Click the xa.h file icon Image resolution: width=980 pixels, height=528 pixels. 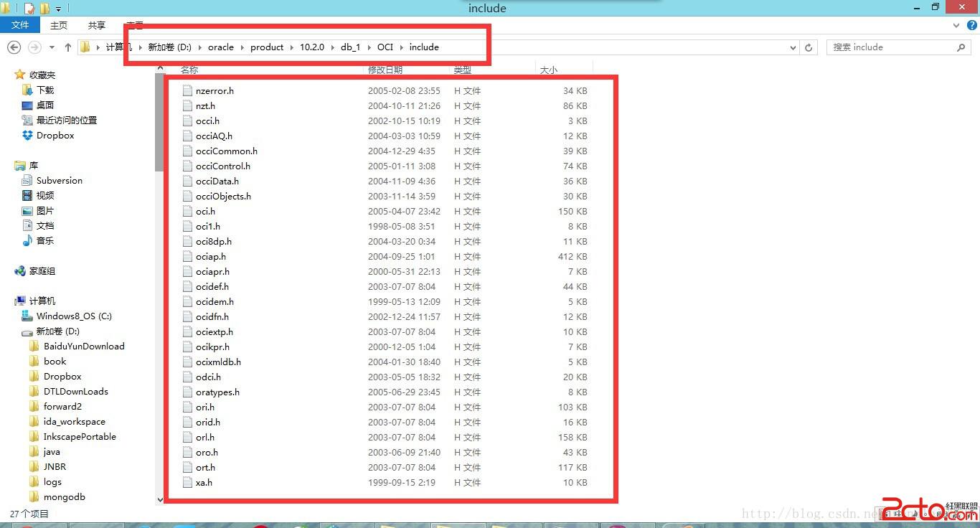(187, 482)
